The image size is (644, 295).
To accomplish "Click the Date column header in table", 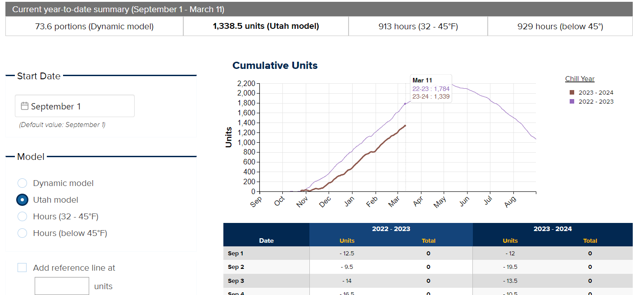I will [x=266, y=241].
